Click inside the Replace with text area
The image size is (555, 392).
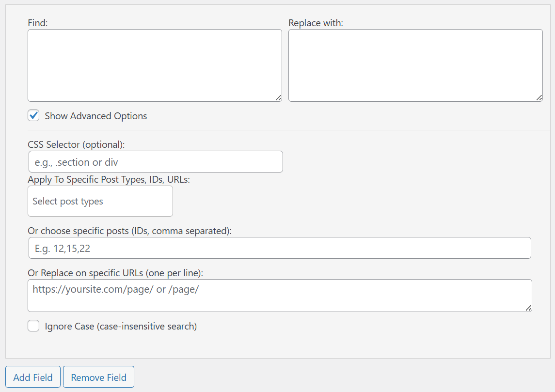[415, 65]
